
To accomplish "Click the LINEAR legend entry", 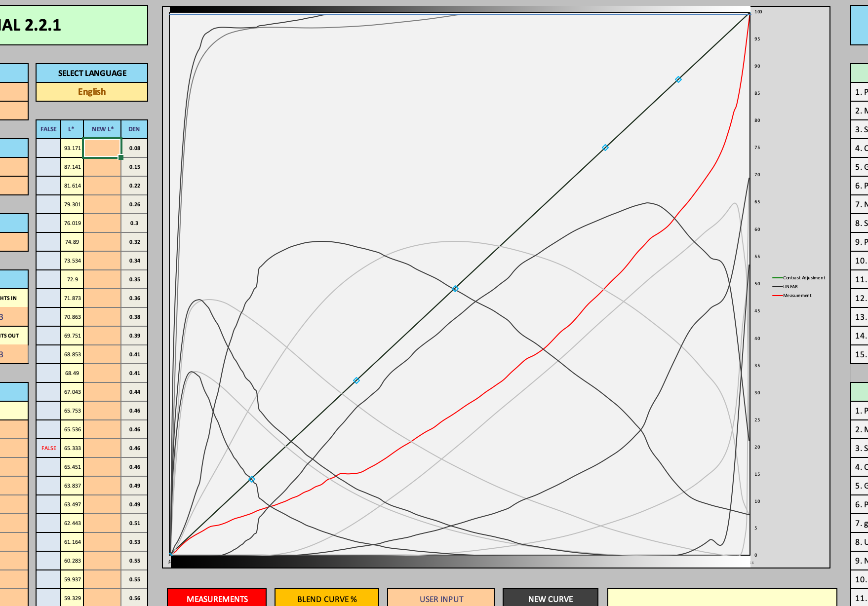I will point(790,287).
